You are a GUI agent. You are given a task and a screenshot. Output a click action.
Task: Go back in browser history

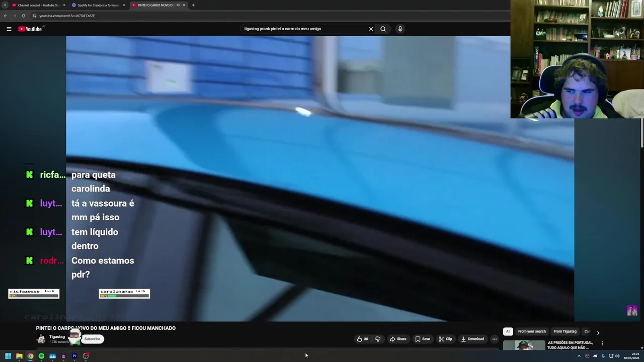(x=6, y=16)
